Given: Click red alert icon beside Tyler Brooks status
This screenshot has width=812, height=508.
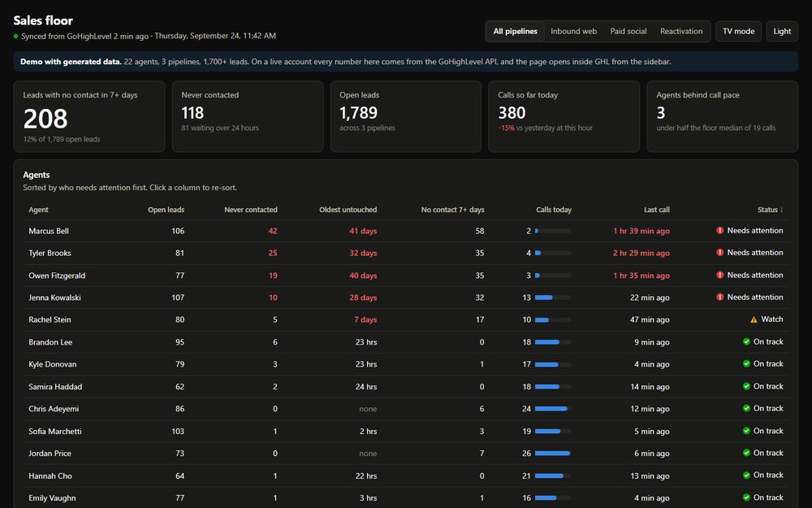Looking at the screenshot, I should tap(719, 253).
